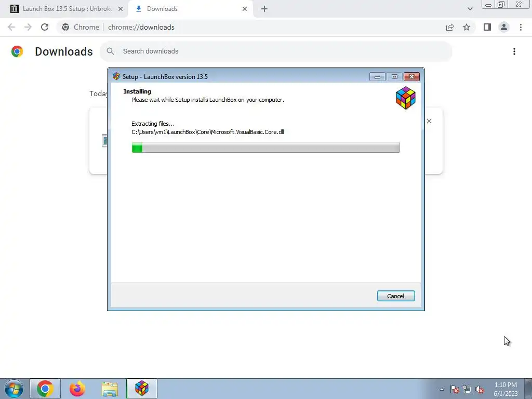Toggle the Chrome side panel
This screenshot has width=532, height=399.
(487, 27)
